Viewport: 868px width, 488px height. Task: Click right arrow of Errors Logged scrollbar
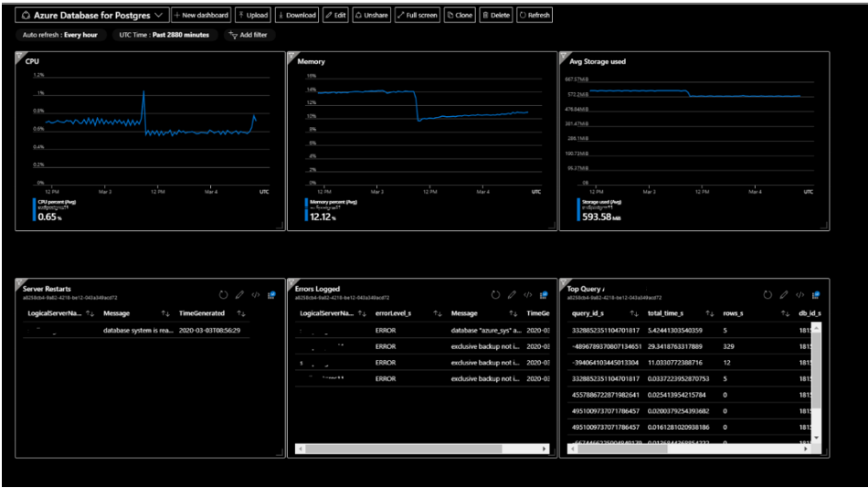coord(545,449)
